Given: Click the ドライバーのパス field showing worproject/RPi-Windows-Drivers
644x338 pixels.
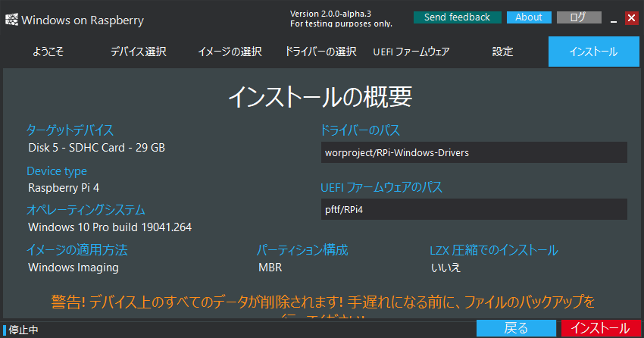Looking at the screenshot, I should 474,152.
